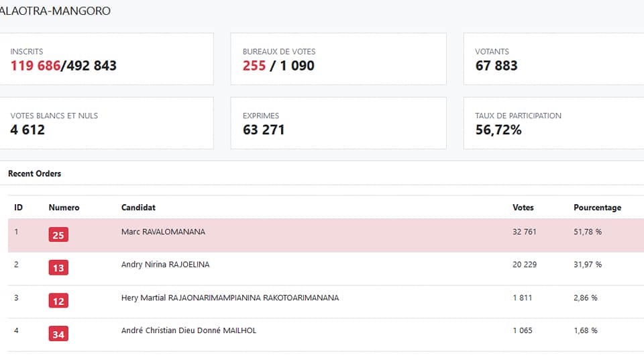Click the red 13 number badge
Image resolution: width=644 pixels, height=356 pixels.
(58, 267)
